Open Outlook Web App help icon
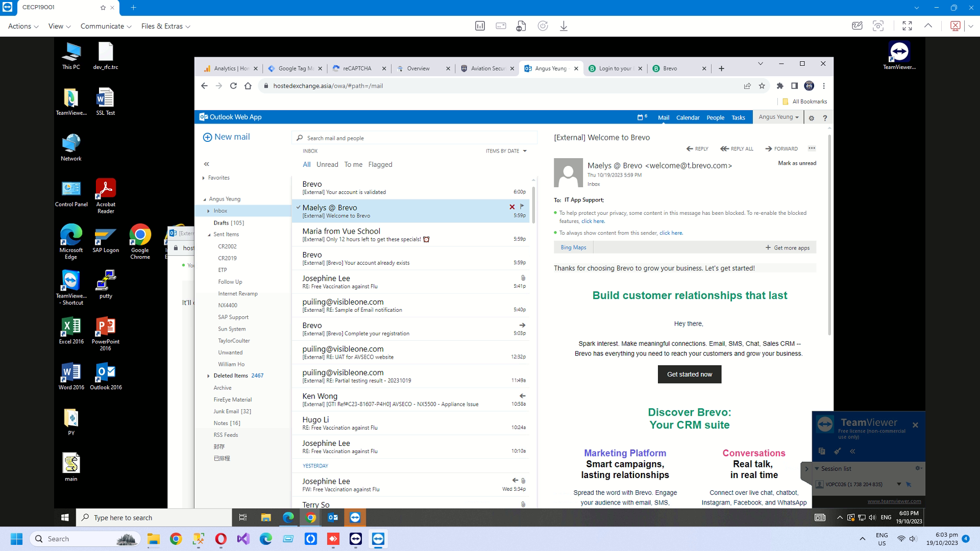Image resolution: width=980 pixels, height=551 pixels. [x=825, y=118]
